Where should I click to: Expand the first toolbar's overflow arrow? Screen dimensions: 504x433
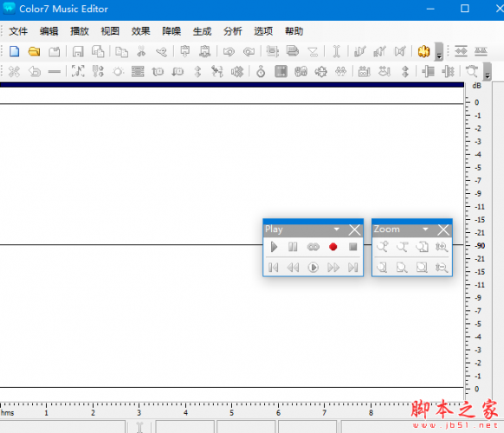tap(439, 52)
